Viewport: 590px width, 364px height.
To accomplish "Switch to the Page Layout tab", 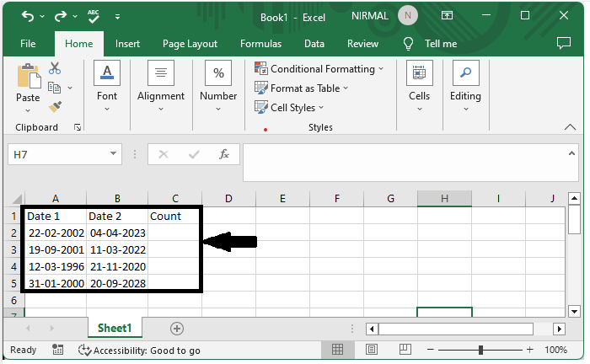I will coord(190,44).
